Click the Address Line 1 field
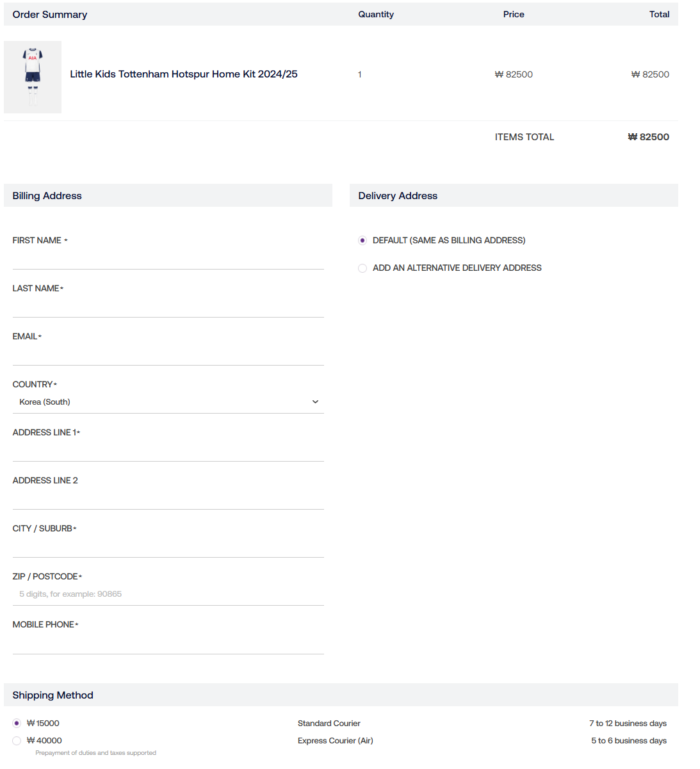This screenshot has height=769, width=700. point(168,451)
